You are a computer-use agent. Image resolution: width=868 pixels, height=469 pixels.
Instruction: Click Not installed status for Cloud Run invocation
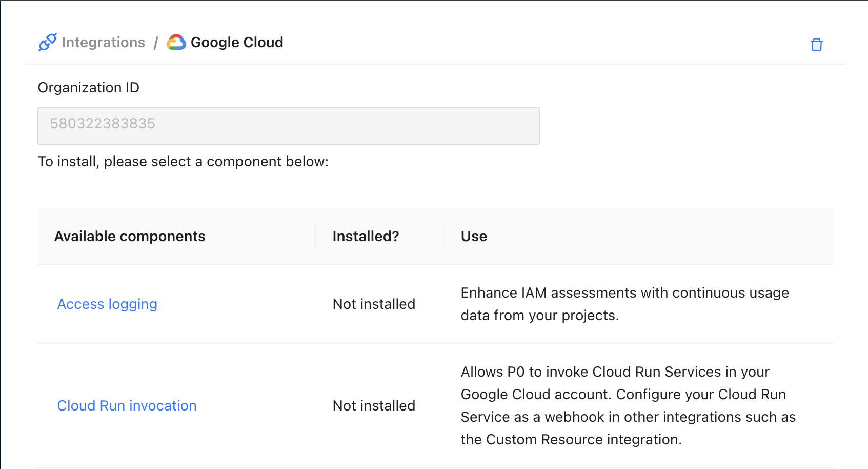[374, 406]
